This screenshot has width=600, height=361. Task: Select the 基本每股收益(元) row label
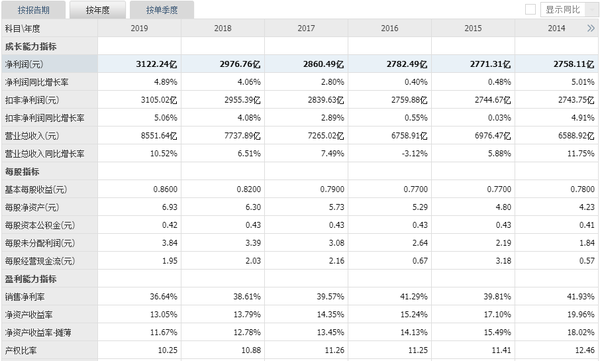[x=36, y=189]
